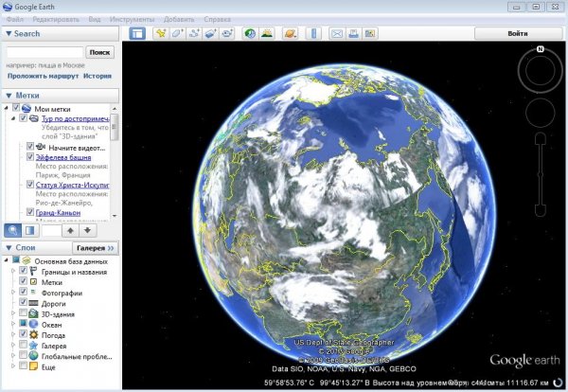Image resolution: width=568 pixels, height=392 pixels.
Task: Click the move joystick circle
Action: tap(541, 113)
